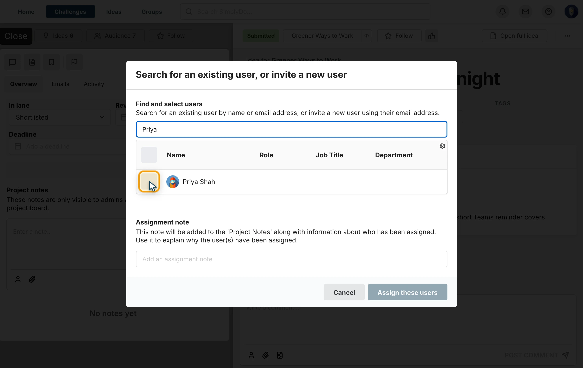The image size is (588, 368).
Task: Switch to the Emails tab
Action: pos(60,84)
